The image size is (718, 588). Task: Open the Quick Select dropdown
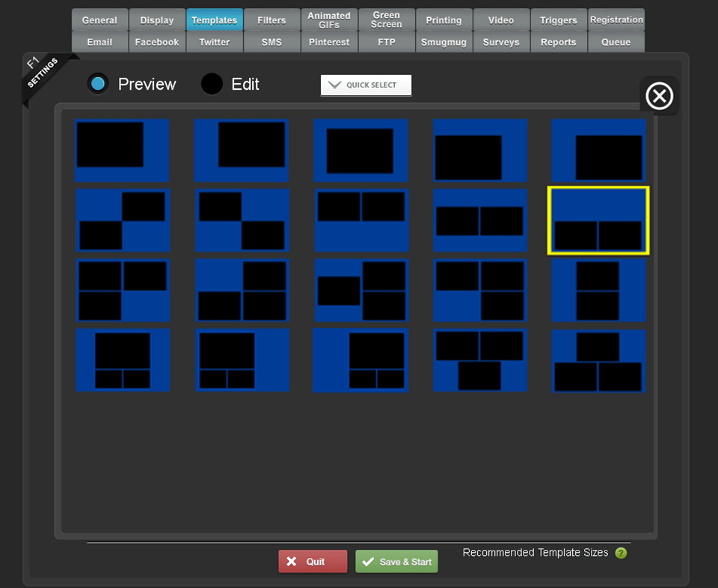(366, 85)
